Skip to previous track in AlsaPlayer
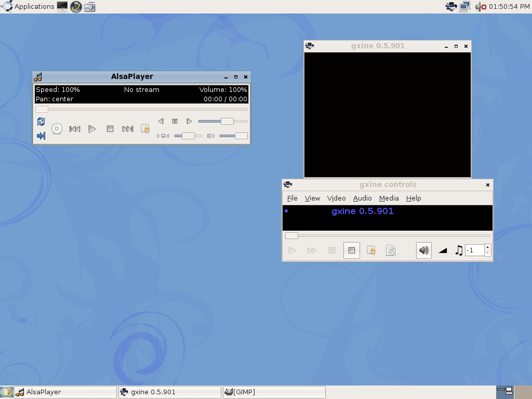Screen dimensions: 532x399 [75, 129]
